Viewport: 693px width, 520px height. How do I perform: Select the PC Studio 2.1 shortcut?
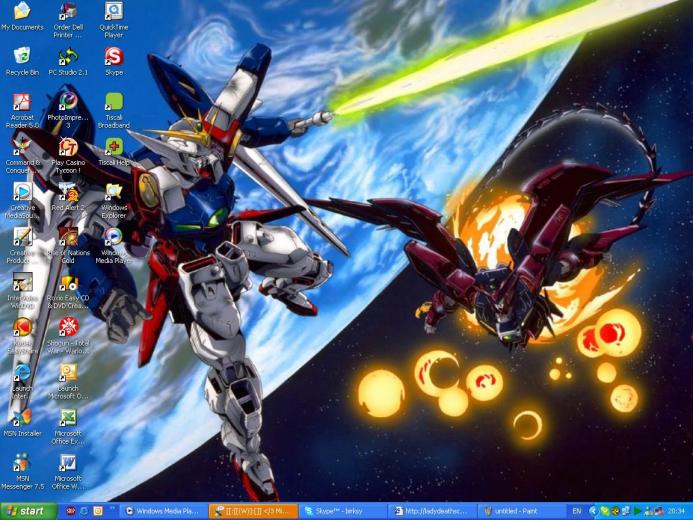pyautogui.click(x=68, y=61)
